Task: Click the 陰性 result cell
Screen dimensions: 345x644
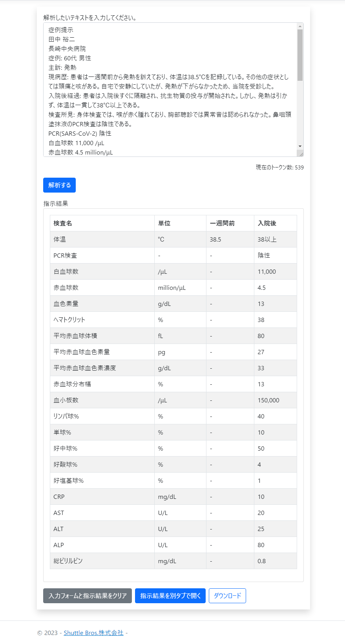Action: pyautogui.click(x=276, y=255)
